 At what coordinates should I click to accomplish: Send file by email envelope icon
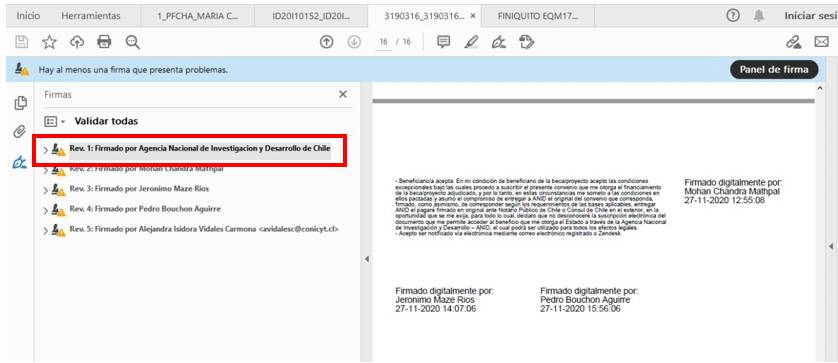(821, 42)
